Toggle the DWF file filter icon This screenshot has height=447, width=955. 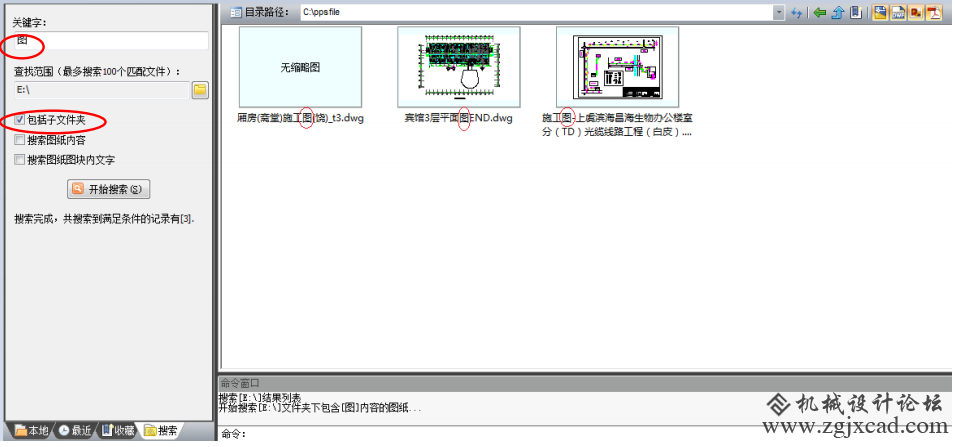pyautogui.click(x=898, y=13)
